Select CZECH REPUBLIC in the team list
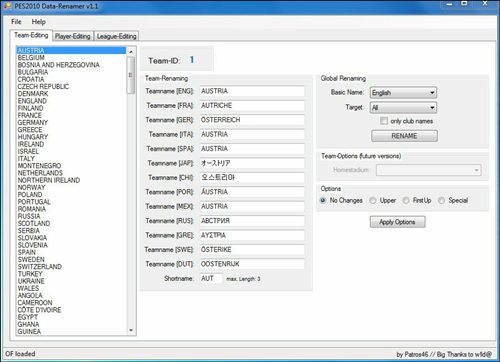This screenshot has width=500, height=362. tap(71, 87)
